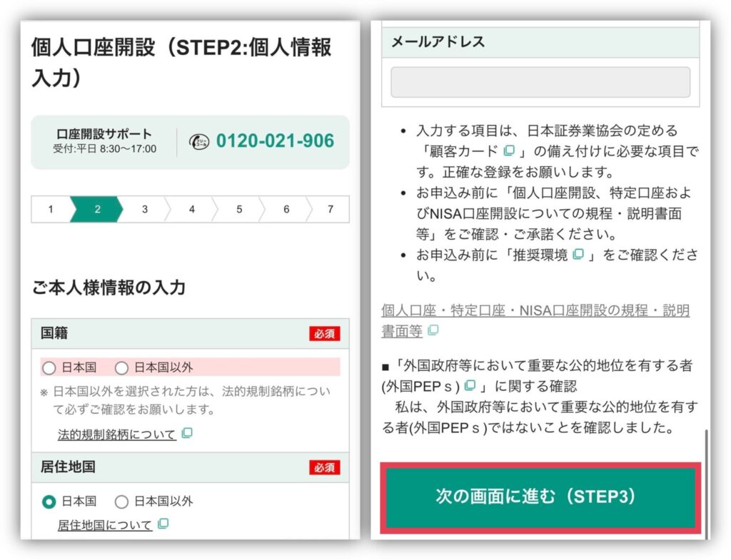Image resolution: width=731 pixels, height=560 pixels.
Task: Select 日本国 for 居住地国
Action: [x=49, y=502]
